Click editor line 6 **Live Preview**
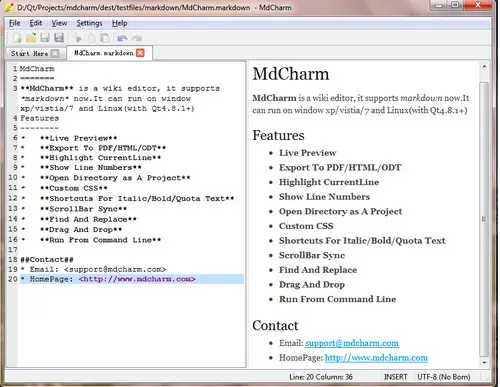Screen dimensions: 500x387 tap(78, 138)
